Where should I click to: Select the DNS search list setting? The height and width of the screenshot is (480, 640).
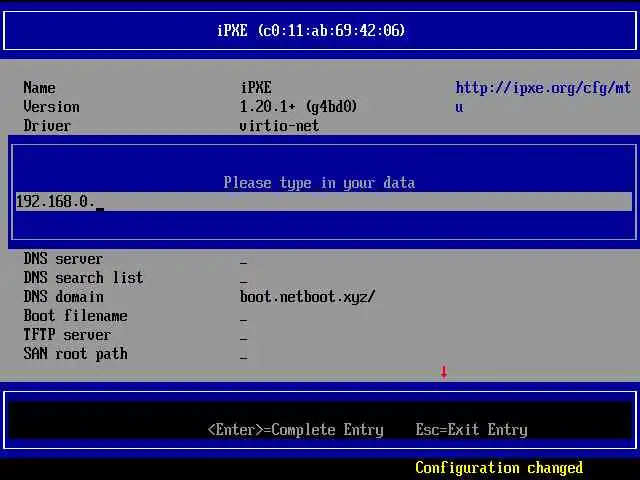[83, 278]
